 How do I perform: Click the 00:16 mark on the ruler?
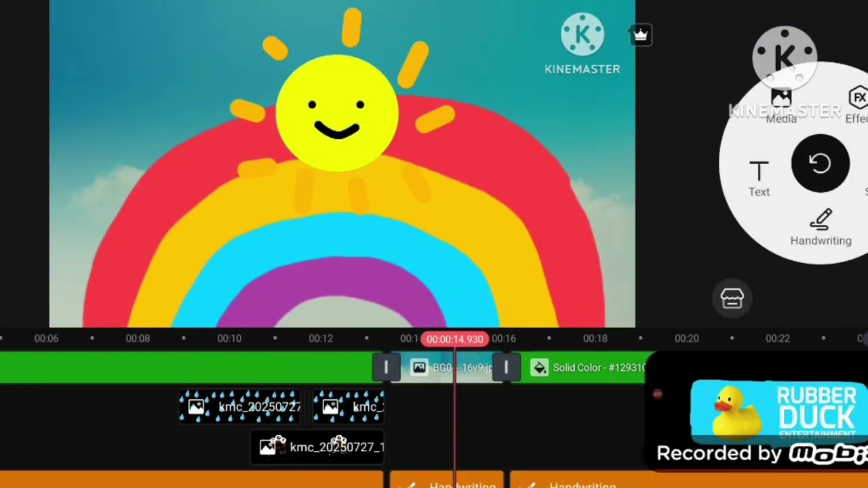tap(504, 338)
